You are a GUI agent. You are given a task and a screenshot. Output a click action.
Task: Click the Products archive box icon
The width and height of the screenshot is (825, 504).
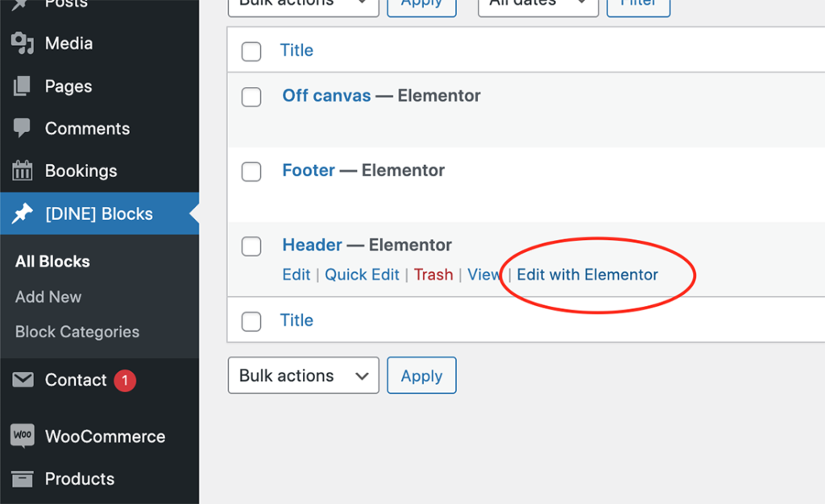pyautogui.click(x=22, y=479)
